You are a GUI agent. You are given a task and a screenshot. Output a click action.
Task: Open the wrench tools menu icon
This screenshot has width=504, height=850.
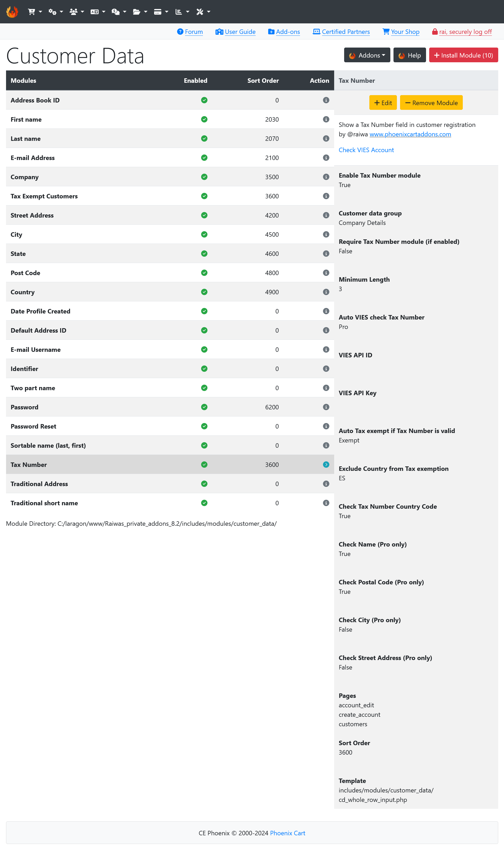pyautogui.click(x=200, y=12)
